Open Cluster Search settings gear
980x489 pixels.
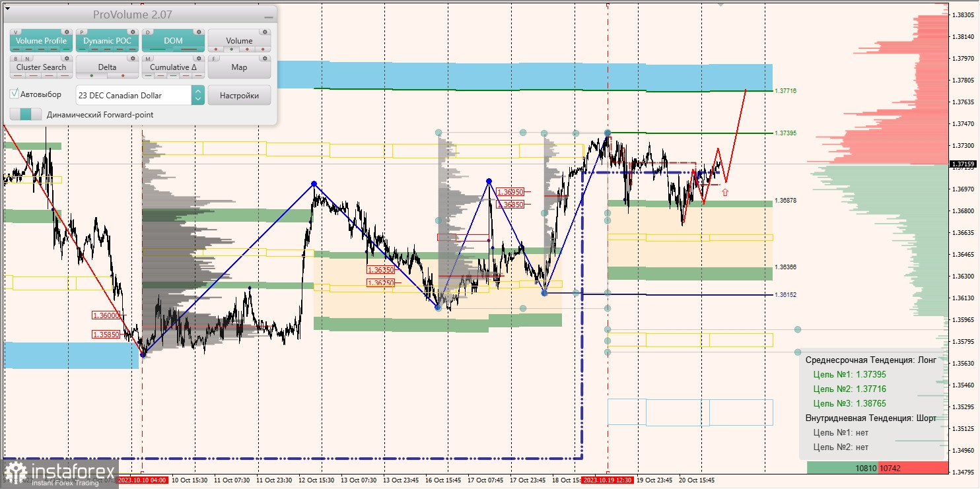coord(67,58)
